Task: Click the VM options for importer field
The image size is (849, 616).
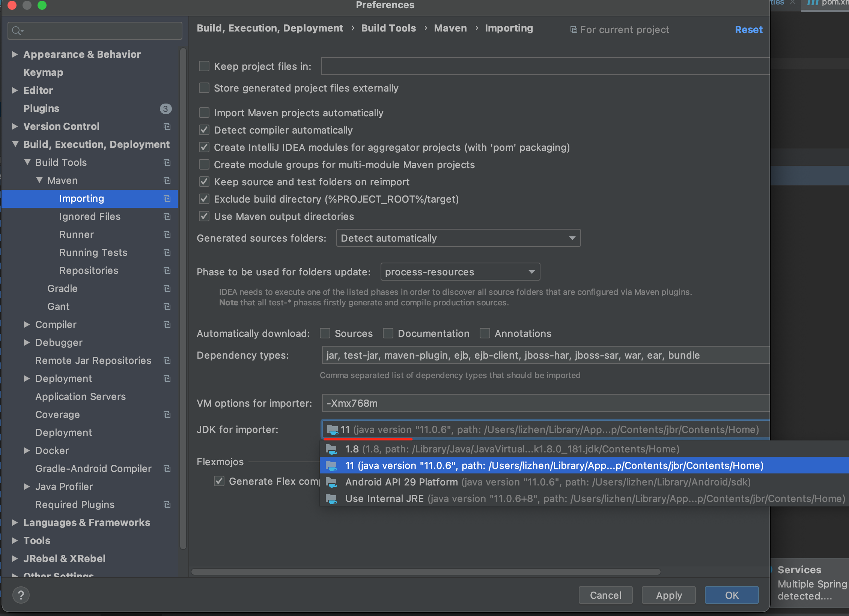Action: [x=545, y=403]
